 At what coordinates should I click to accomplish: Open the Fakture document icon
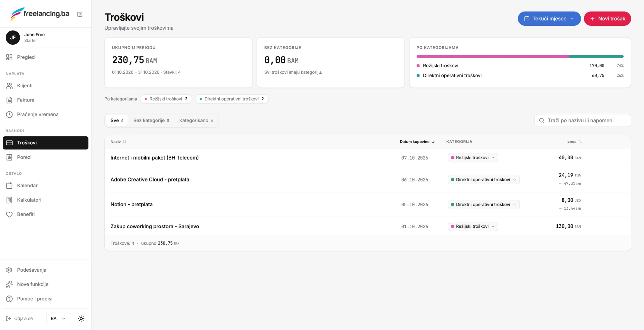[x=9, y=100]
